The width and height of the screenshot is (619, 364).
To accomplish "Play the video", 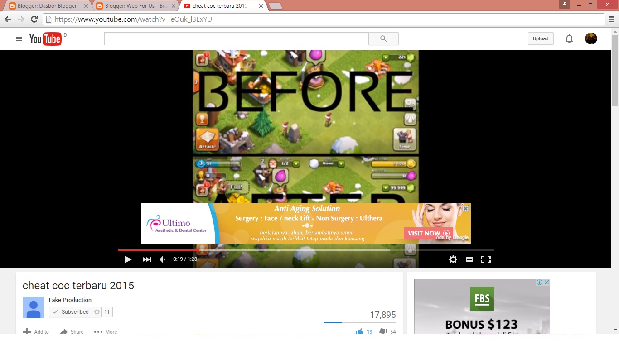I will [x=128, y=259].
